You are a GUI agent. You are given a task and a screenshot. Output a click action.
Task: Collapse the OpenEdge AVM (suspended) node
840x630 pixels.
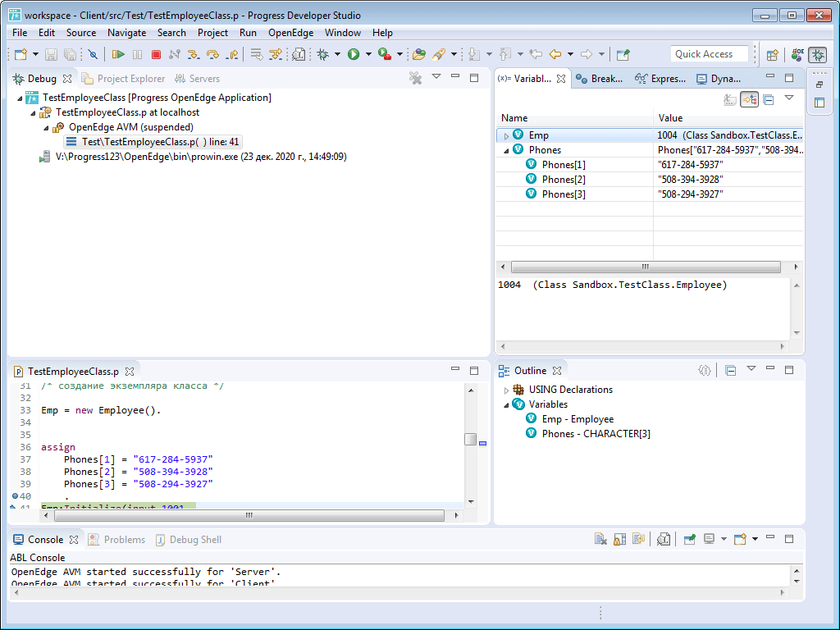tap(46, 128)
